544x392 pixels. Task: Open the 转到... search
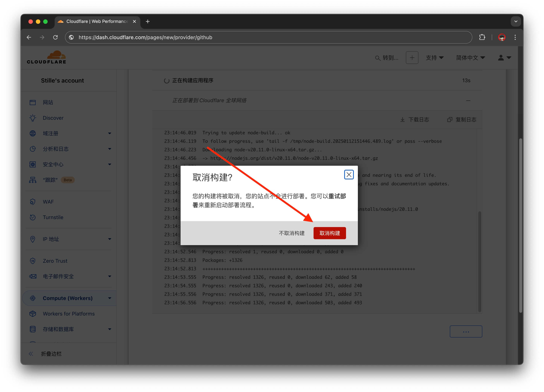click(386, 58)
